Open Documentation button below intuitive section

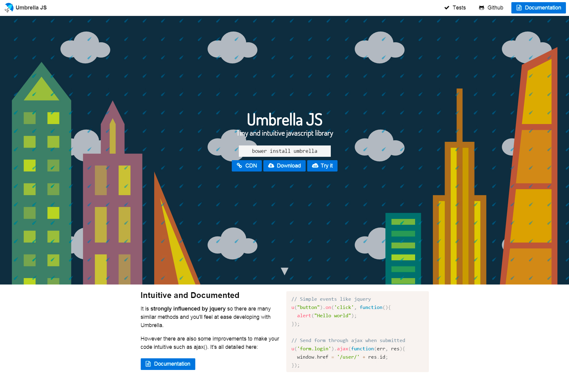coord(168,364)
